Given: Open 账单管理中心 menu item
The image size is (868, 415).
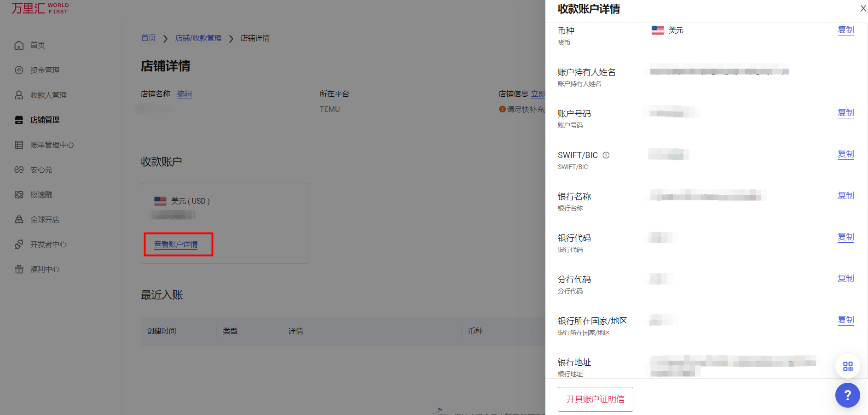Looking at the screenshot, I should pyautogui.click(x=52, y=145).
